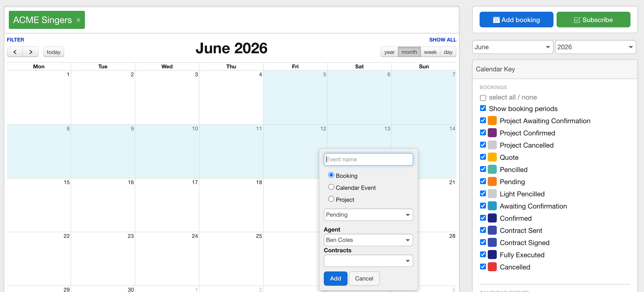Click the next month navigation arrow
This screenshot has height=292, width=644.
coord(31,52)
